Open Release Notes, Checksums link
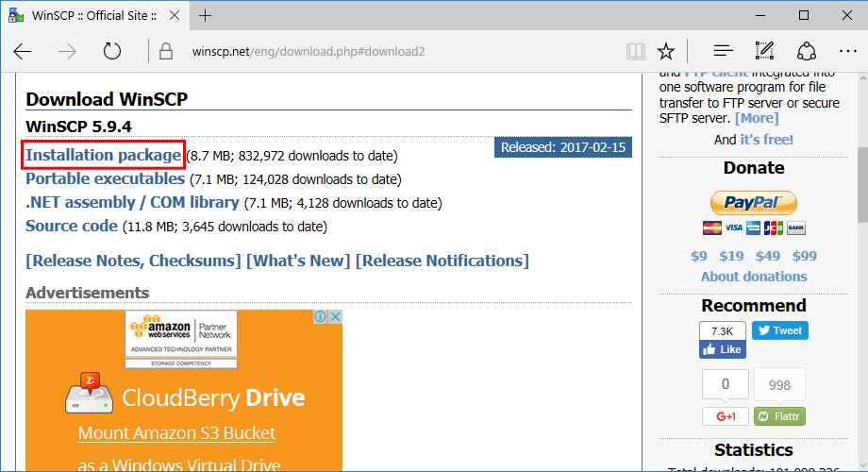This screenshot has height=472, width=868. click(x=133, y=261)
